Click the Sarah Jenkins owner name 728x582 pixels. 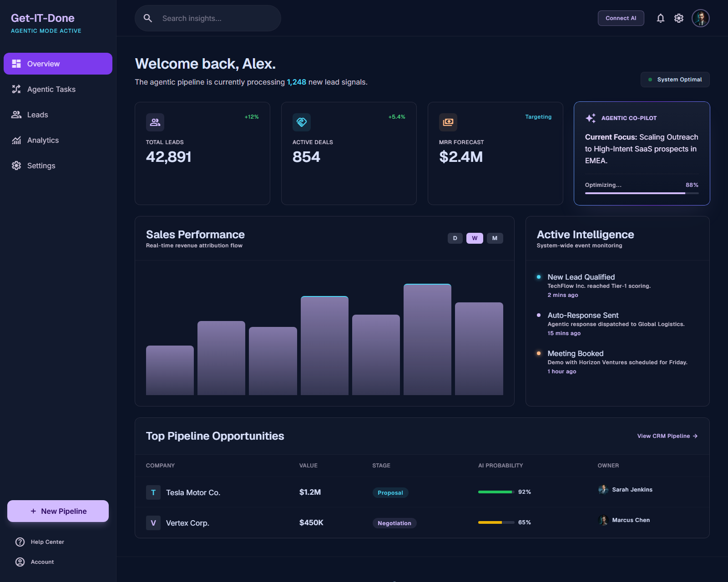[632, 490]
